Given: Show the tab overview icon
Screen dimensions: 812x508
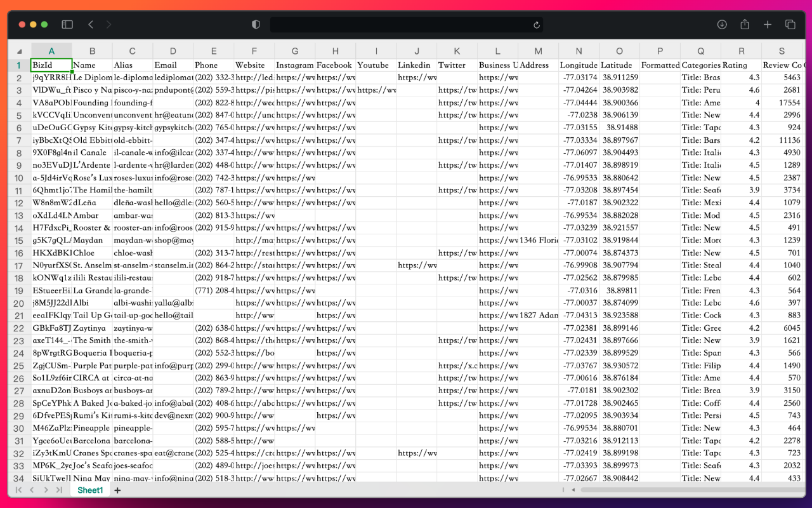Looking at the screenshot, I should pyautogui.click(x=790, y=25).
